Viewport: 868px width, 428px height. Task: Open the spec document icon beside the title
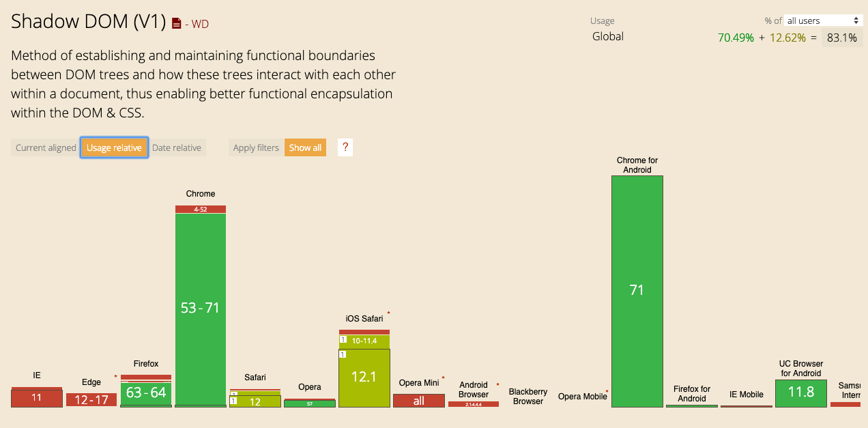coord(176,23)
